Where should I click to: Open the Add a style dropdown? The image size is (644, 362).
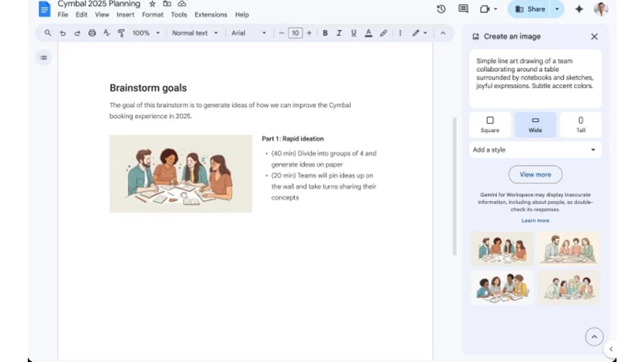[x=535, y=150]
